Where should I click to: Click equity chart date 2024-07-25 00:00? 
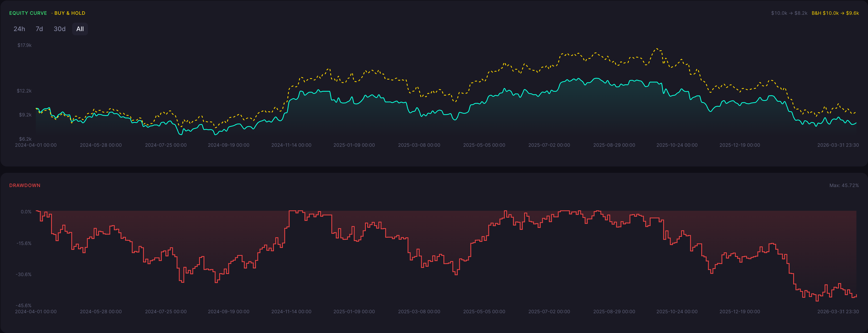166,145
